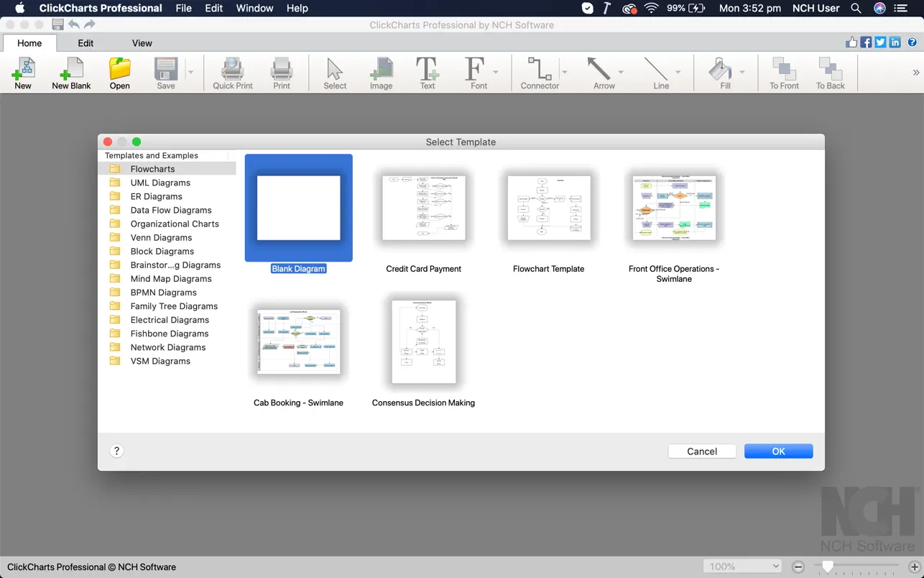This screenshot has height=578, width=924.
Task: Select the Connector tool
Action: coord(539,73)
